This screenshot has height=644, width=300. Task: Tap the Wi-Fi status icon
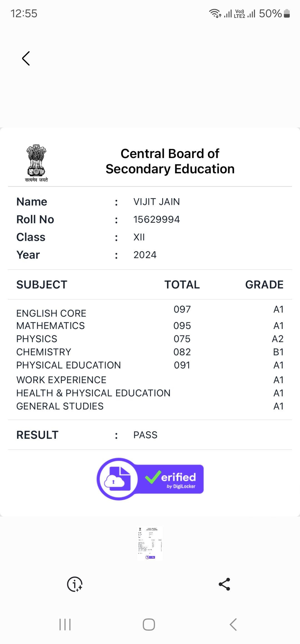tap(215, 13)
